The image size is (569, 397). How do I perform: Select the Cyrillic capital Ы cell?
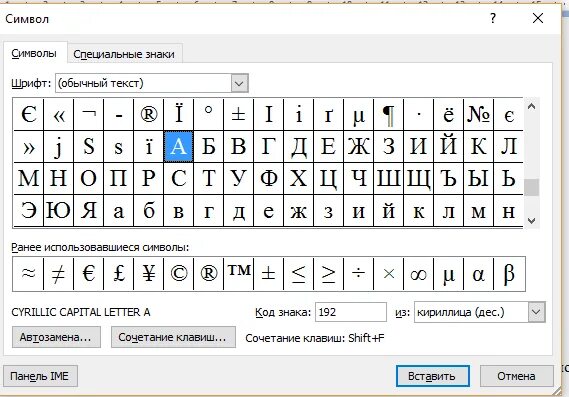479,178
